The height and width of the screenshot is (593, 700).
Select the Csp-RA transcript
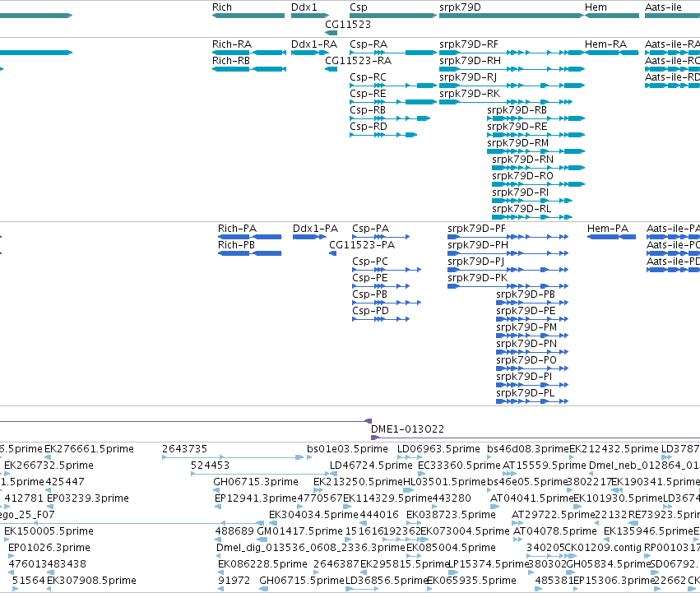369,44
